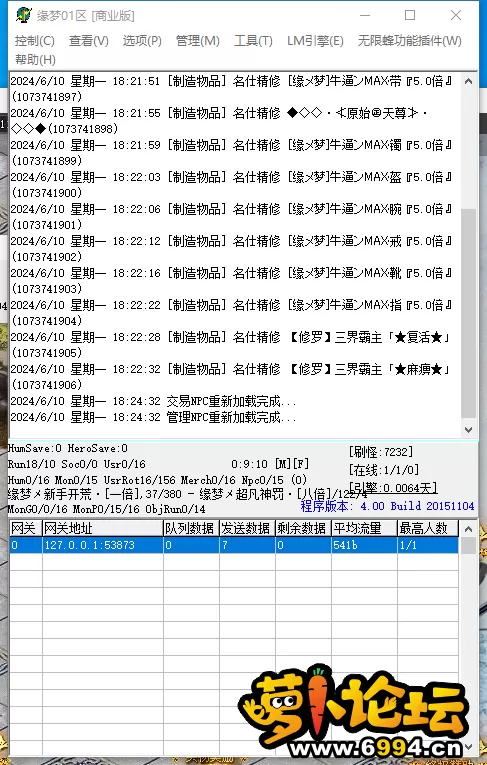
Task: Open the 管理(M) menu
Action: (198, 41)
